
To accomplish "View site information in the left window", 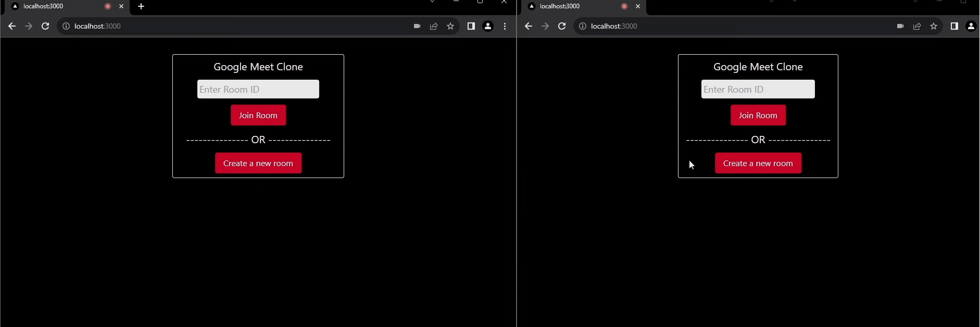I will click(x=66, y=26).
